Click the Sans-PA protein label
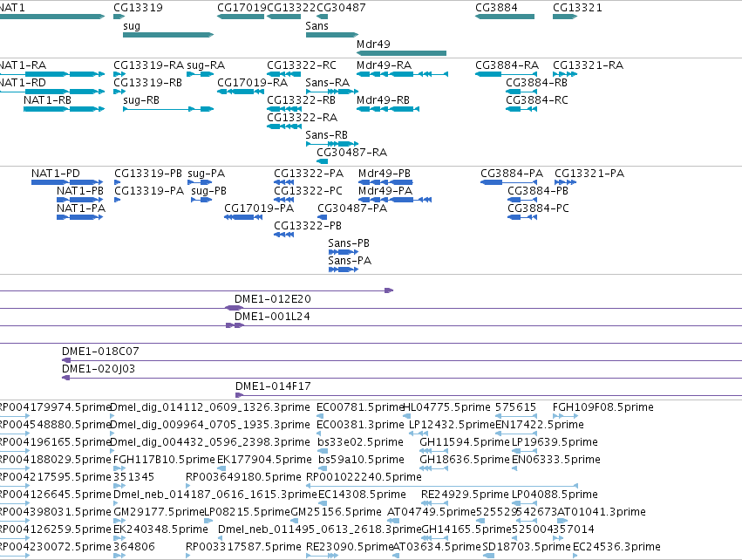This screenshot has height=560, width=742. (x=350, y=260)
